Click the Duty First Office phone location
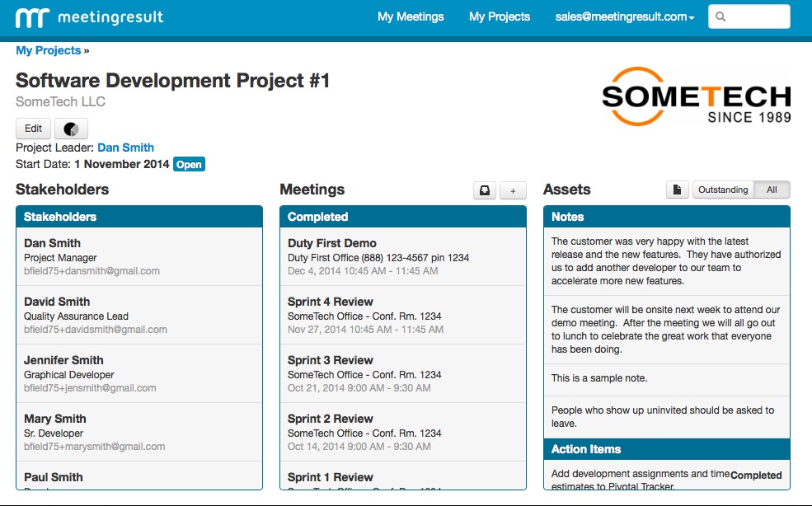Viewport: 812px width, 506px height. click(x=378, y=257)
